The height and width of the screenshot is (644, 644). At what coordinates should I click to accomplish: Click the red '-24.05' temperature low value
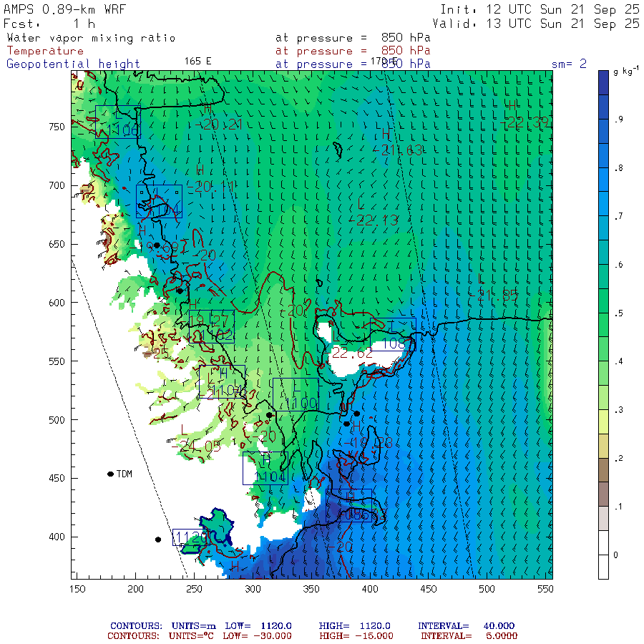[x=196, y=447]
